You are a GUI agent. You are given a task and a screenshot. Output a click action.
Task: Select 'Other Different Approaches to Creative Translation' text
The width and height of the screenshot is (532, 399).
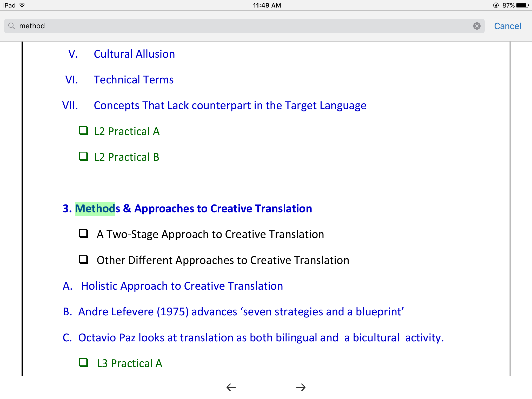223,260
